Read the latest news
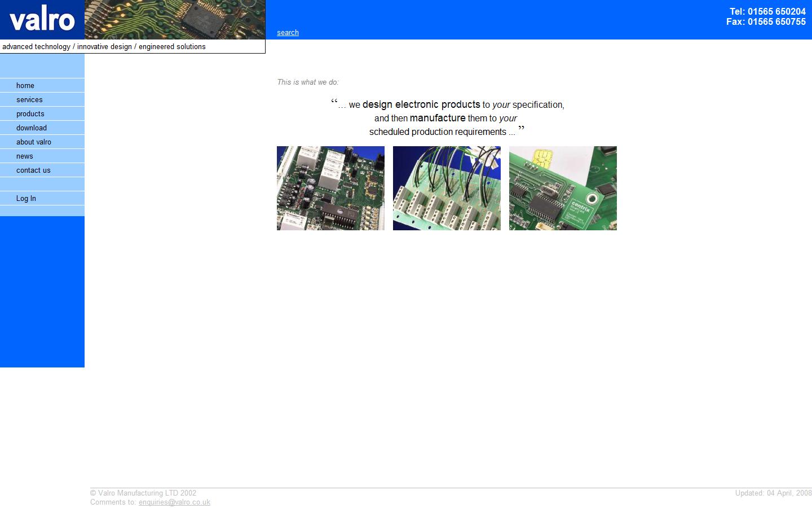The width and height of the screenshot is (812, 508). click(24, 156)
